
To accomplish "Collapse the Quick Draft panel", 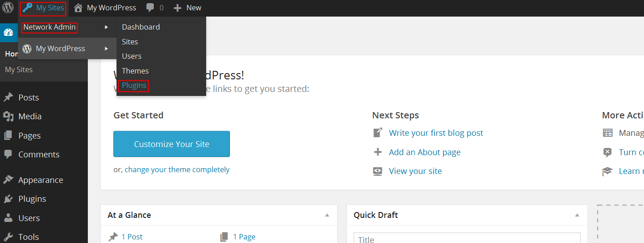I will point(577,215).
